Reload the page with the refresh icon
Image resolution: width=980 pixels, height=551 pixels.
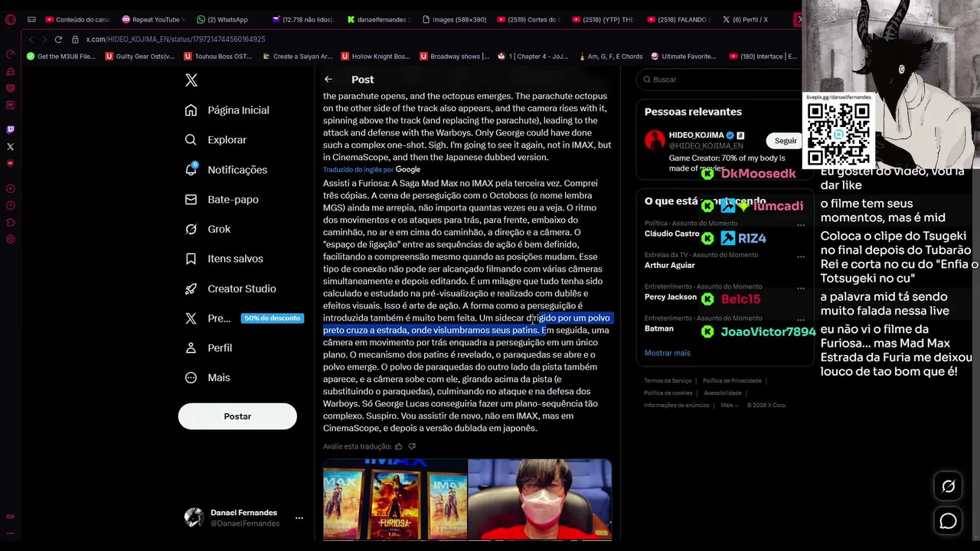pos(58,39)
